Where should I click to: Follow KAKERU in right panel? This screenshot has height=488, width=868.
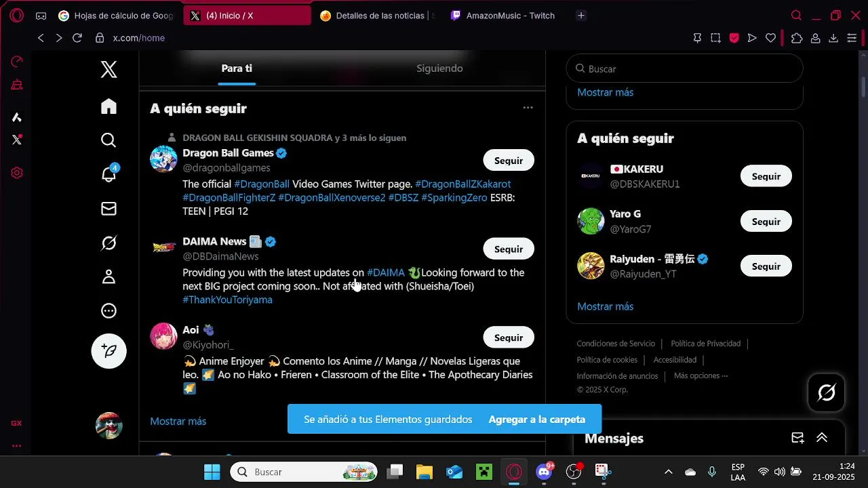766,176
